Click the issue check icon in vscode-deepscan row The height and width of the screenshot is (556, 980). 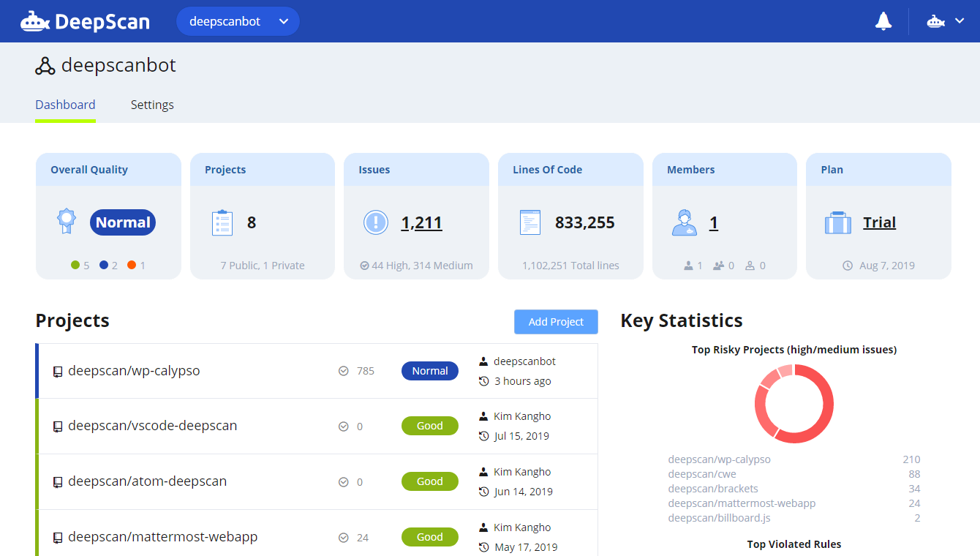[344, 427]
